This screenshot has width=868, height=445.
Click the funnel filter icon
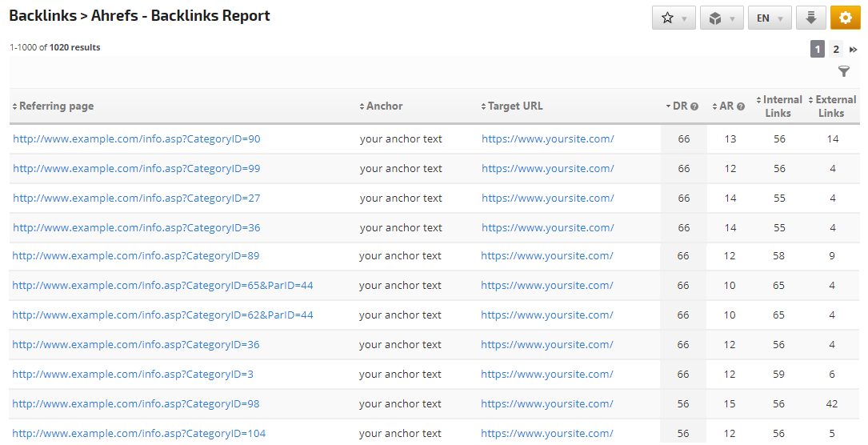pos(844,72)
